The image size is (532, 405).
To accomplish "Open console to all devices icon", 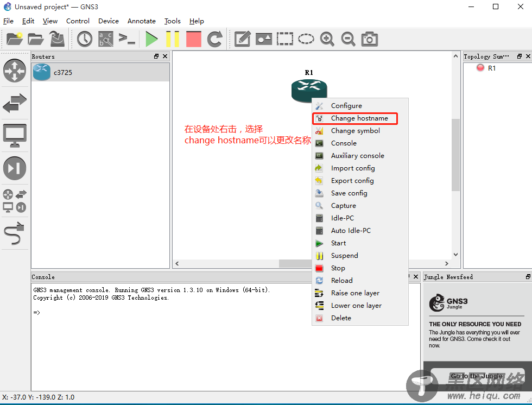I will (127, 39).
